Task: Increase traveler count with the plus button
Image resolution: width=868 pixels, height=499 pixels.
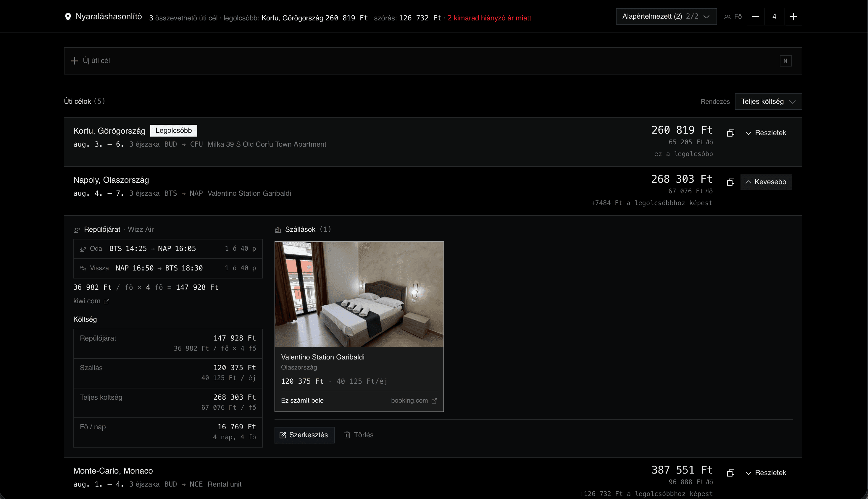Action: click(x=793, y=17)
